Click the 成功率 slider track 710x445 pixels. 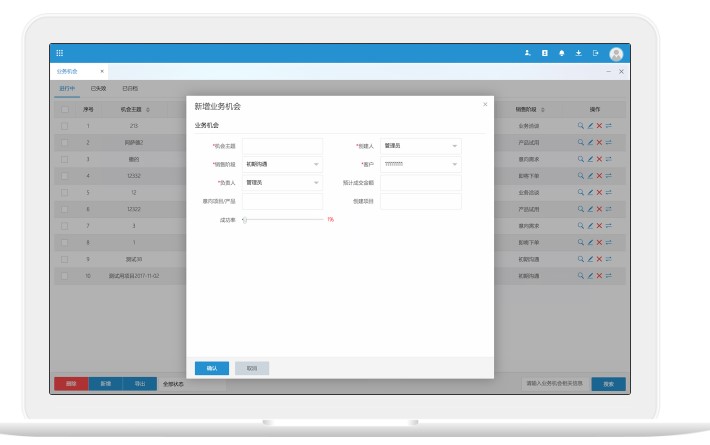click(284, 219)
